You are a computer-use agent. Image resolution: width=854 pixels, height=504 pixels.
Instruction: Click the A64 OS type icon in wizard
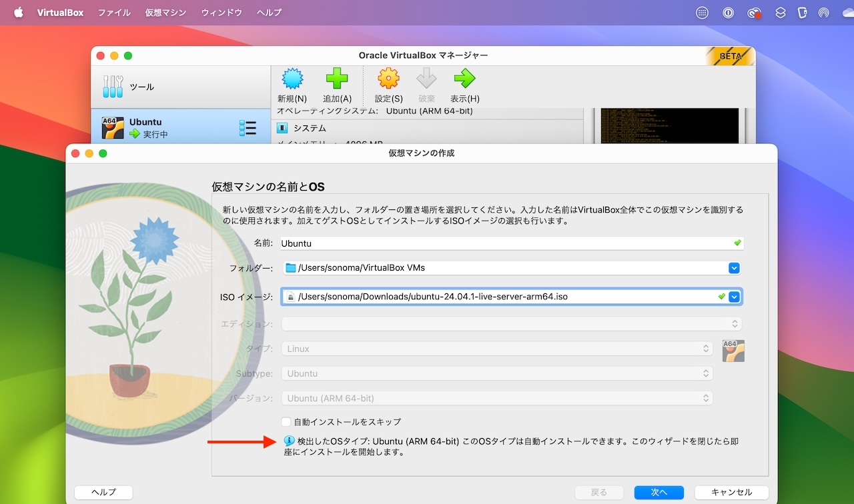click(x=733, y=351)
